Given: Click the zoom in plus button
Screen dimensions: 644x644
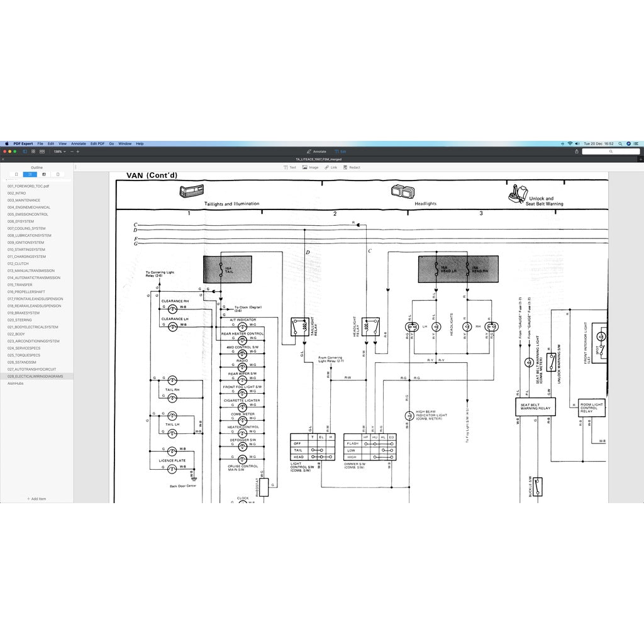Looking at the screenshot, I should click(x=78, y=152).
